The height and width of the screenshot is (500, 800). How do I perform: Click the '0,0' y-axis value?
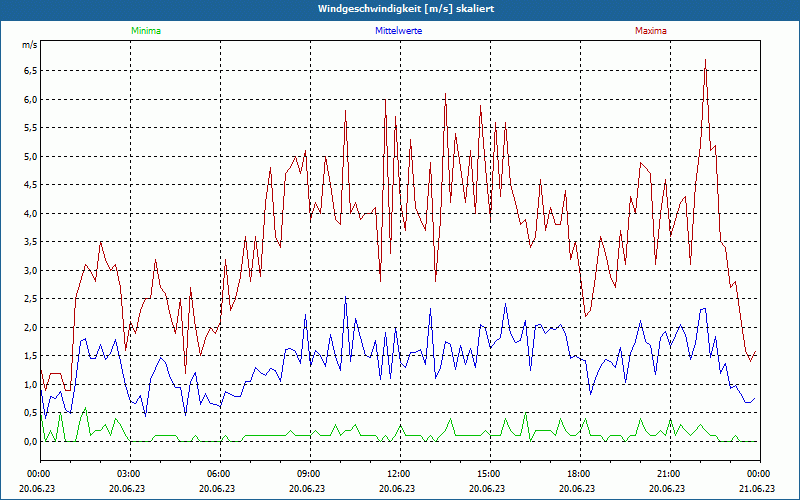pos(31,442)
